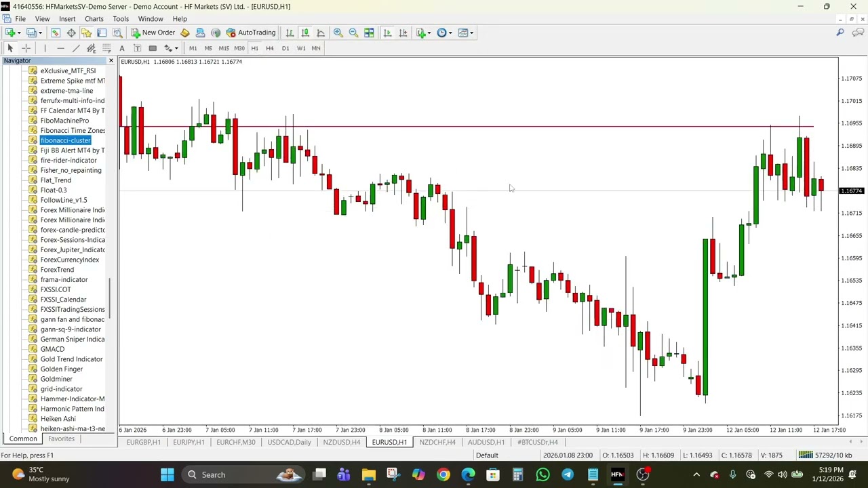Select the trendline drawing tool
The image size is (868, 488).
click(x=76, y=48)
